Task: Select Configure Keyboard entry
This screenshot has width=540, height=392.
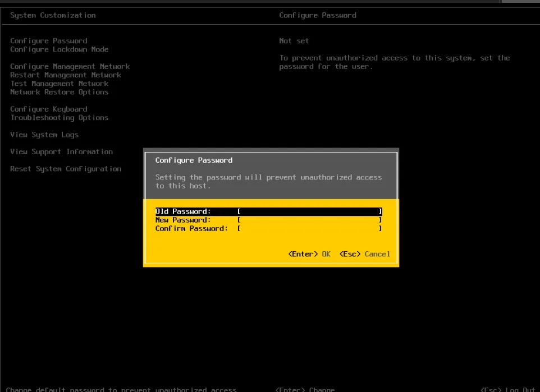Action: point(49,109)
